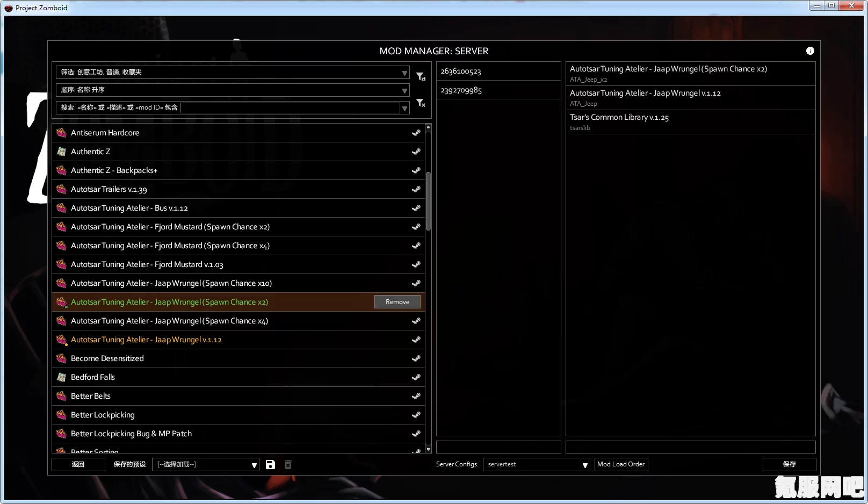Select Jaap Wrungel (Spawn Chance x10) mod name
Screen dimensions: 868x504
(x=171, y=283)
